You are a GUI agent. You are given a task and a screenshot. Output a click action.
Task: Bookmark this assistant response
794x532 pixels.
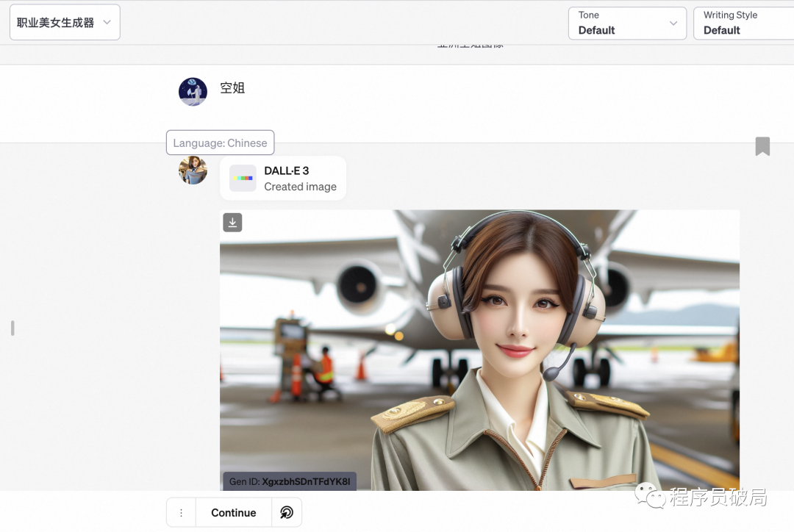(762, 146)
